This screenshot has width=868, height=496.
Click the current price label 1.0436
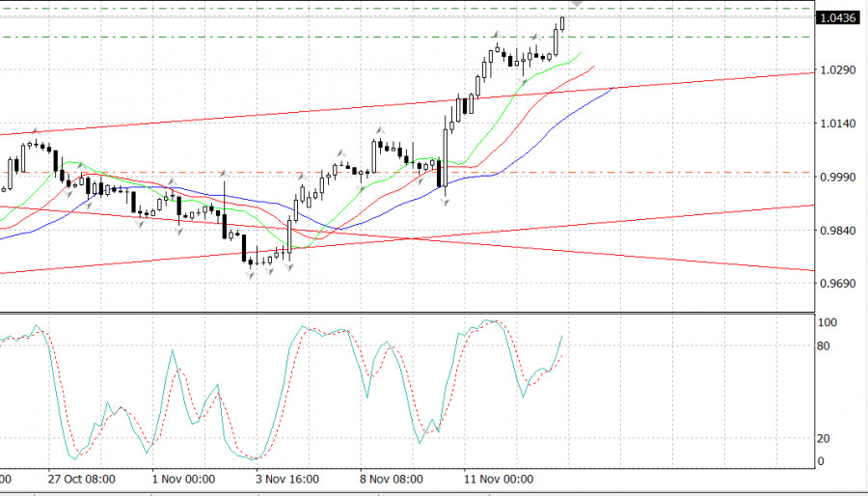coord(838,18)
